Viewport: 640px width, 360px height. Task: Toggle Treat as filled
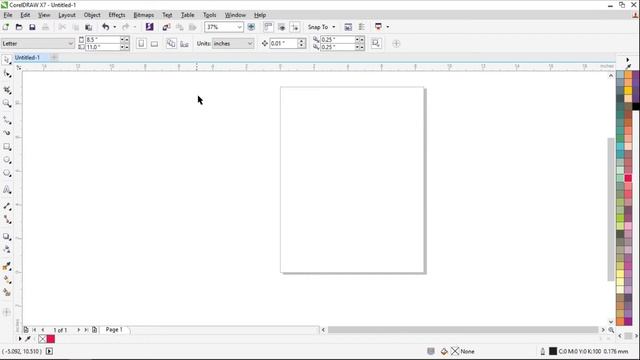(376, 43)
